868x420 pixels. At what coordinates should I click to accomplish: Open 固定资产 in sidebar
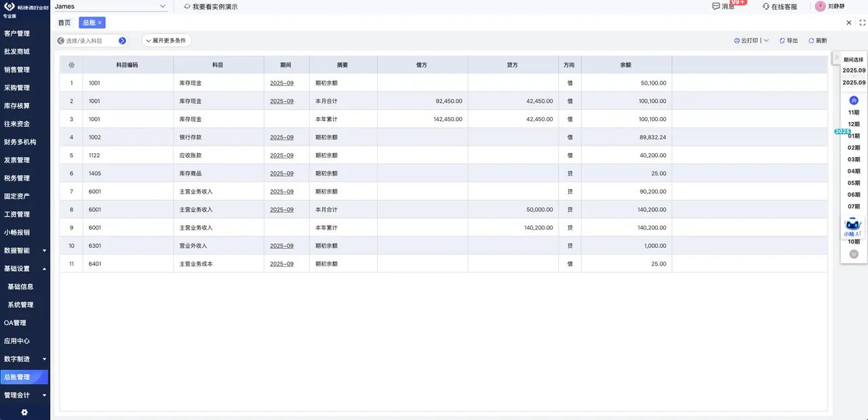pos(17,196)
